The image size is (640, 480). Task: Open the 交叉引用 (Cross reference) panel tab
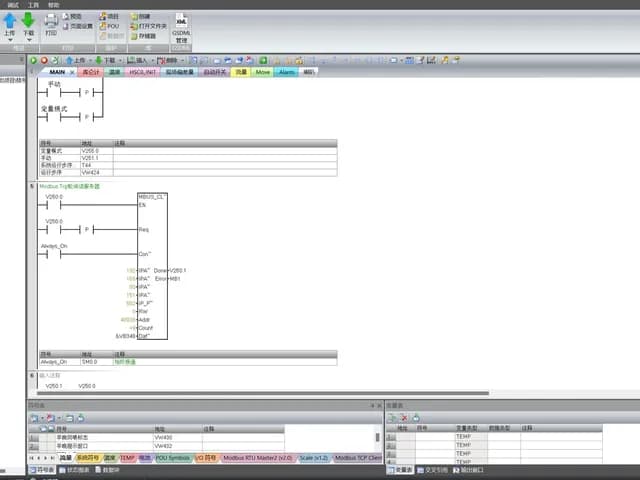click(432, 470)
